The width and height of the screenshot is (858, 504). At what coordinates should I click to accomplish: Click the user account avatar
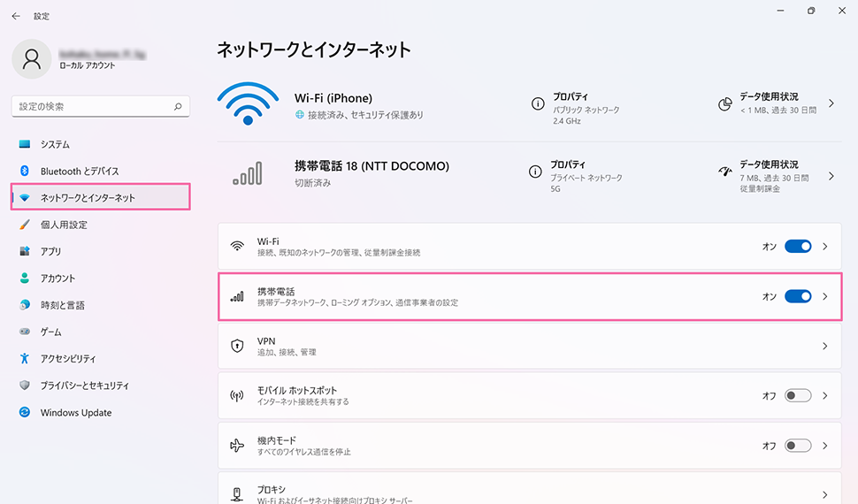click(33, 58)
